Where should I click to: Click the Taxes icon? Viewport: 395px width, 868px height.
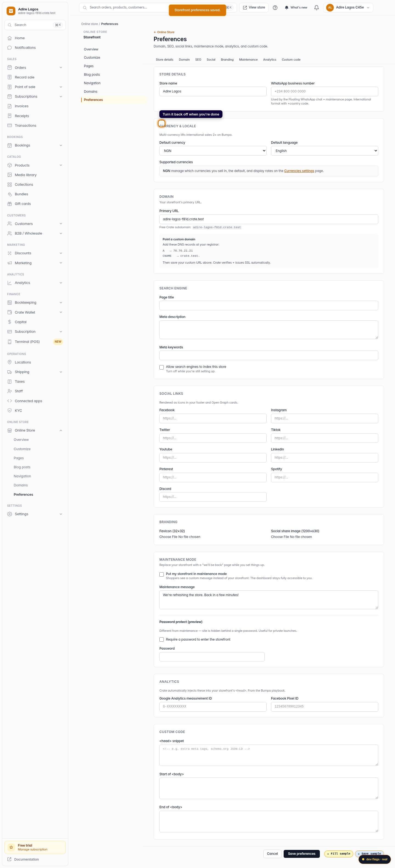[9, 381]
